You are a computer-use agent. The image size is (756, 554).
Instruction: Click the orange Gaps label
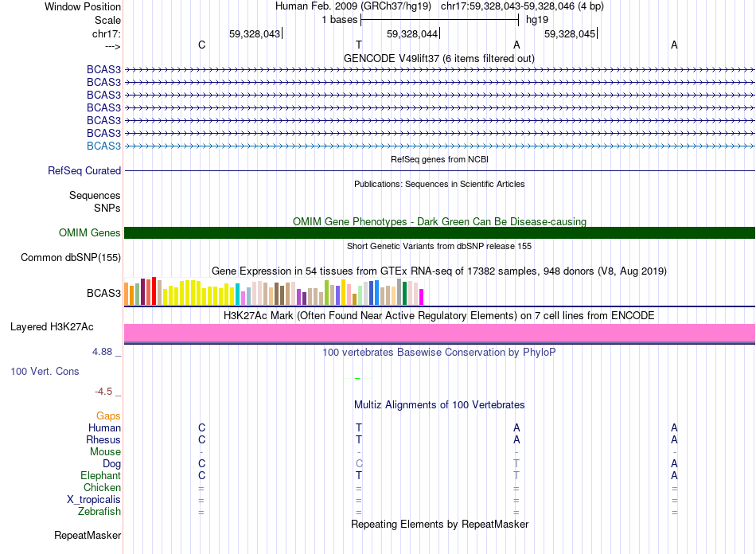point(108,416)
